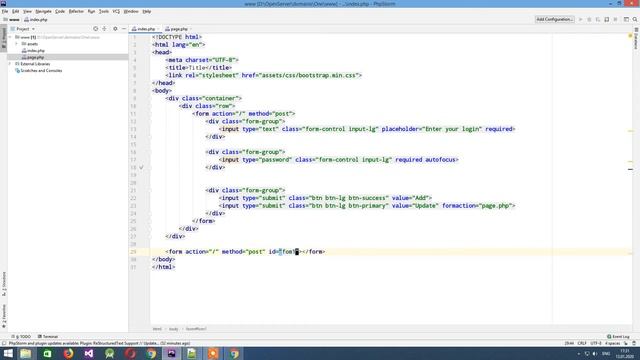Open the Refactor menu

76,11
